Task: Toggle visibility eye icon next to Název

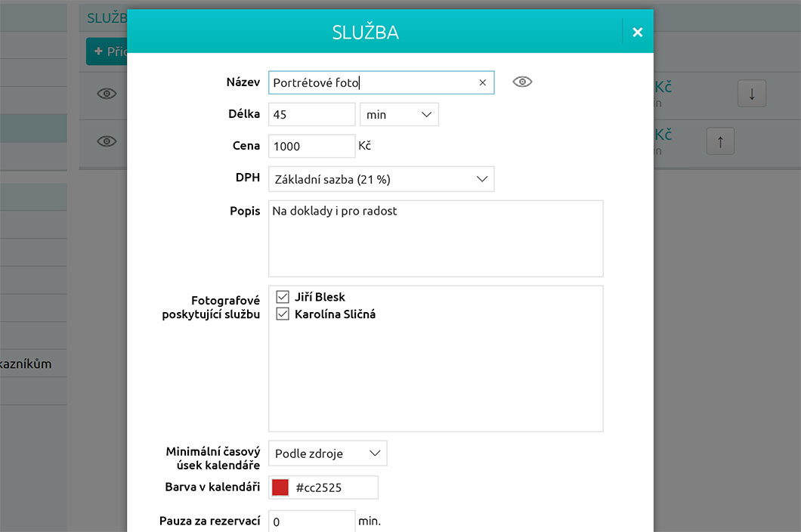Action: point(522,82)
